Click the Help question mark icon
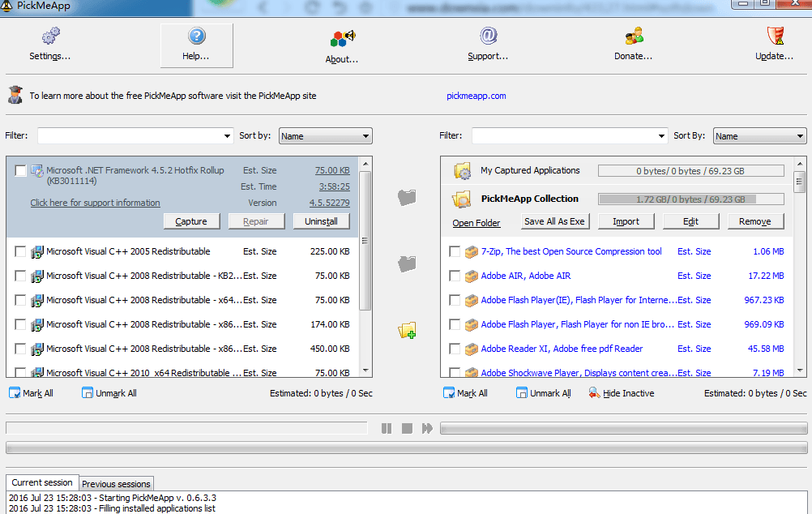The height and width of the screenshot is (514, 812). click(197, 36)
